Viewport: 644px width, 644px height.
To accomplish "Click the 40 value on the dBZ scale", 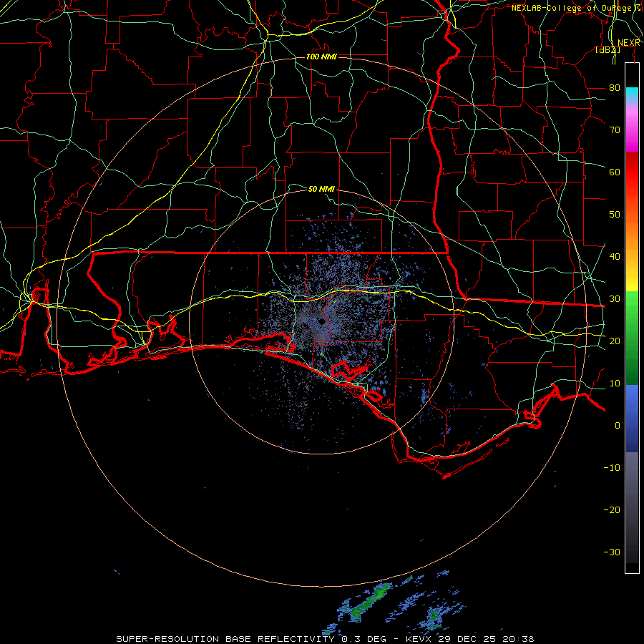I will click(x=615, y=256).
